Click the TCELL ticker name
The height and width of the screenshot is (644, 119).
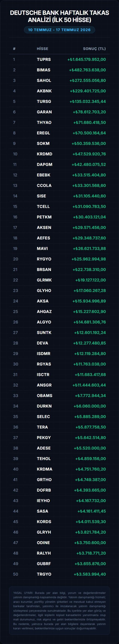(x=43, y=207)
